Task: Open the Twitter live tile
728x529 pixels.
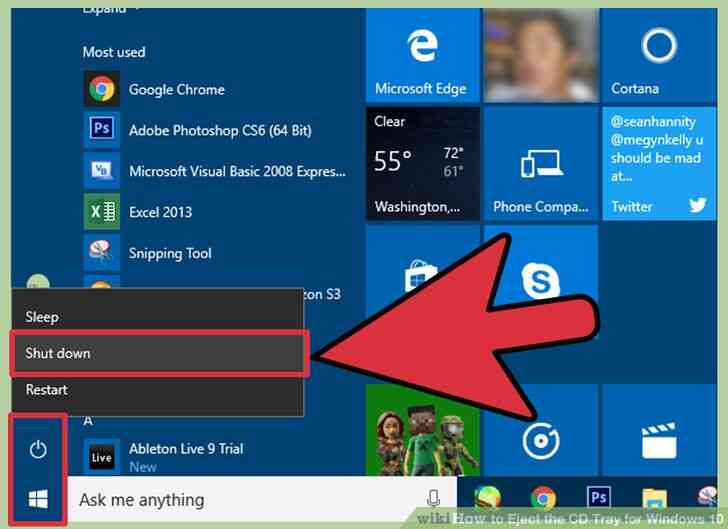Action: point(659,163)
